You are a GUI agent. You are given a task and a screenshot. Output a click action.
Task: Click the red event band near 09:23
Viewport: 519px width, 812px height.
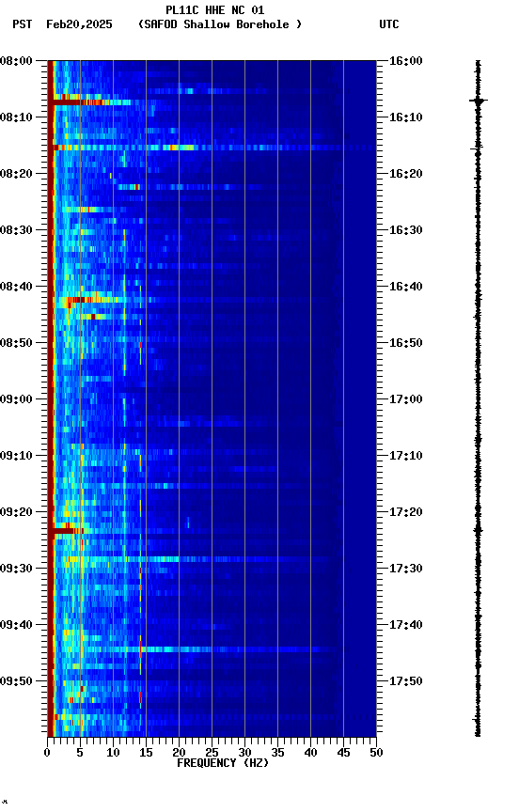click(68, 531)
